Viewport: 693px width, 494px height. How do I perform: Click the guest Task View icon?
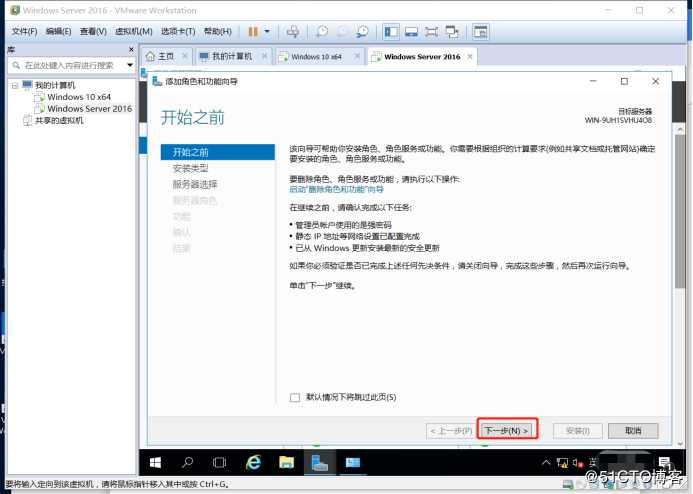(219, 463)
